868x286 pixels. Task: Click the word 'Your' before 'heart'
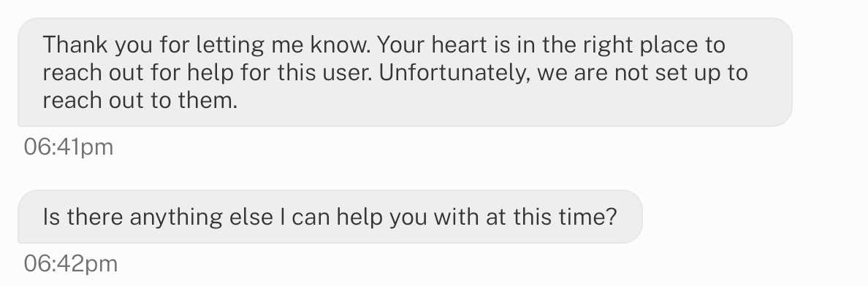[401, 45]
